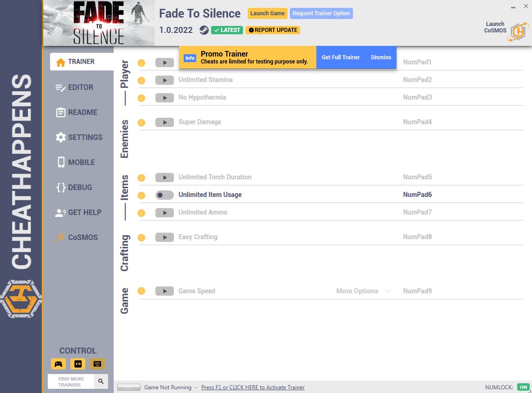Click the game status progress bar
Image resolution: width=532 pixels, height=393 pixels.
click(129, 387)
